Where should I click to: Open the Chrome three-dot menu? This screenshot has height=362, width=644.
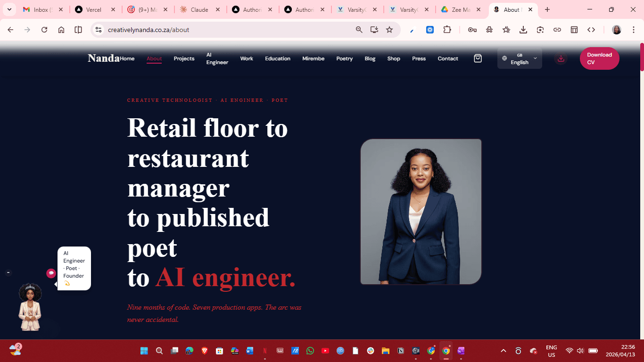[633, 30]
